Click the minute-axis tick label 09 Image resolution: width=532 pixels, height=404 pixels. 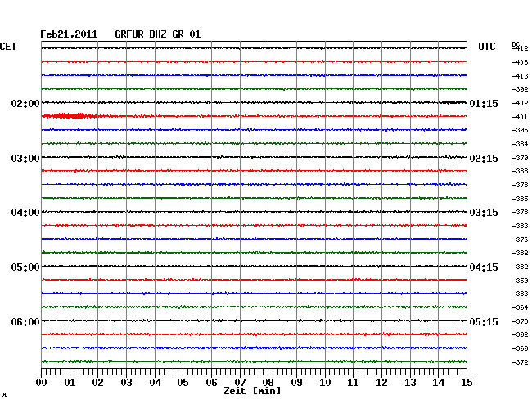tap(296, 382)
